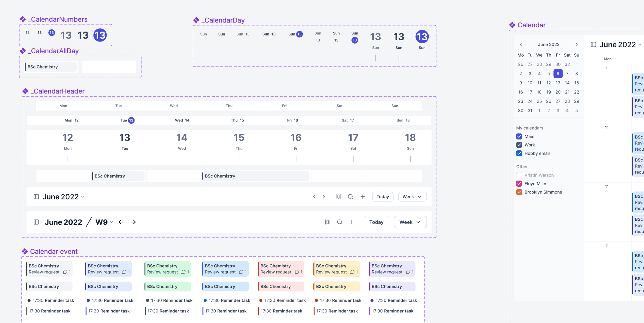
Task: Click the large filled 13 circle in _CalendarDay
Action: point(422,37)
